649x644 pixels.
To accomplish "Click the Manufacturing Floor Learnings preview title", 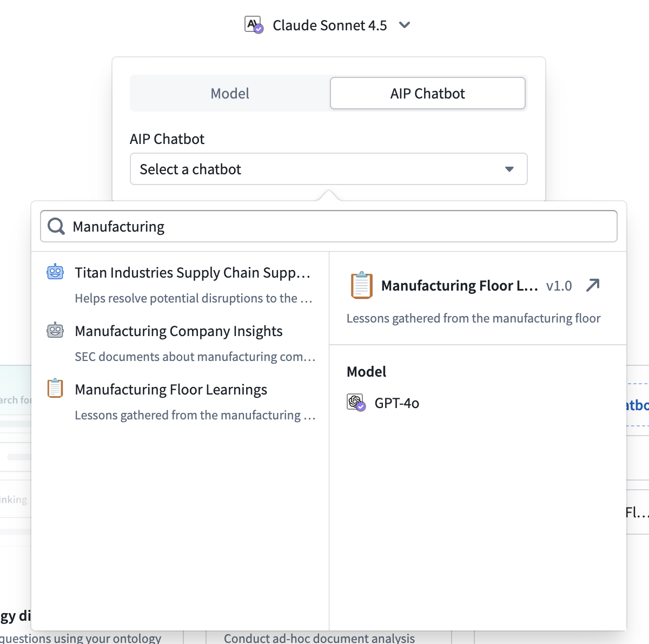I will click(459, 286).
